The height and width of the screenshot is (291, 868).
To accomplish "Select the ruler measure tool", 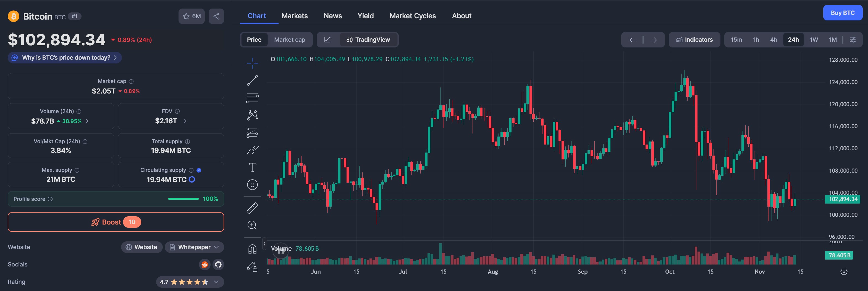I will 252,208.
